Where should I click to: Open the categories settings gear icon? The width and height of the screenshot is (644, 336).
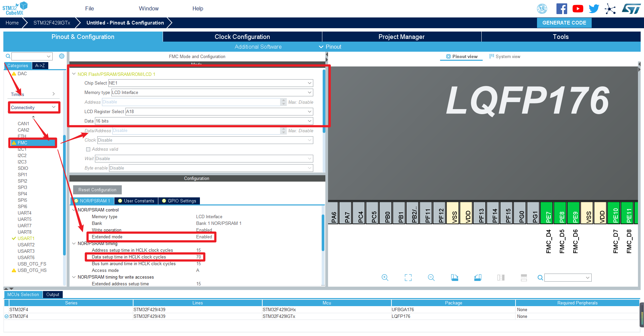click(x=62, y=56)
